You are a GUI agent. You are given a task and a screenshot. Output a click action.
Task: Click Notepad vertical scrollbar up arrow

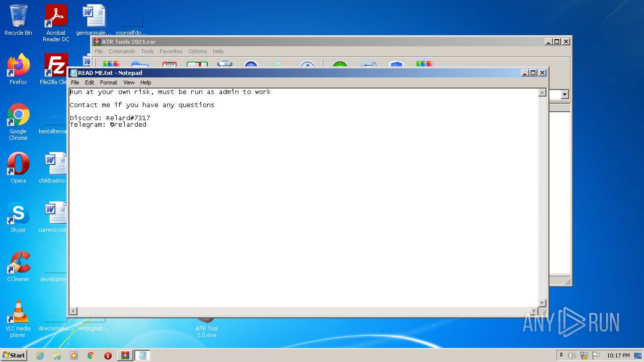[542, 93]
